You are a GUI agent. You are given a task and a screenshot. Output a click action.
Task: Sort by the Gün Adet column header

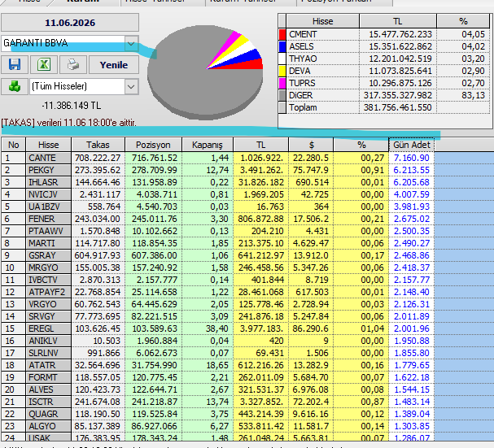pyautogui.click(x=412, y=145)
